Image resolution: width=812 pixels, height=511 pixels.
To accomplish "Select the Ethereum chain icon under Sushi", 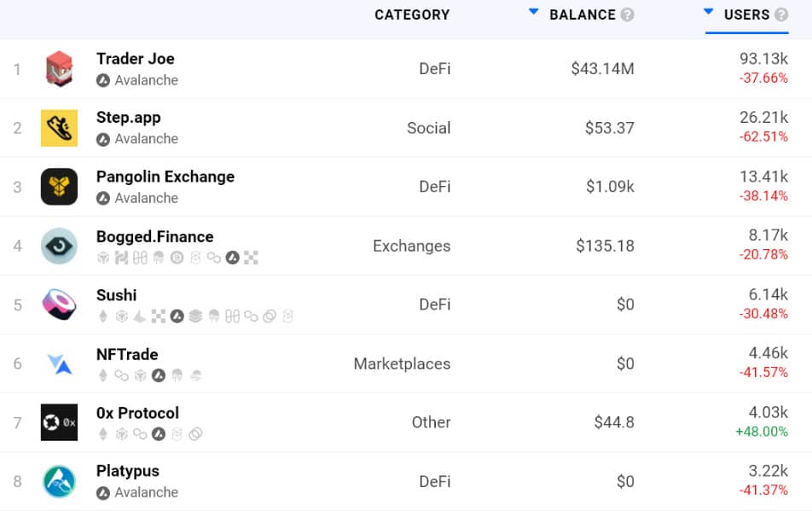I will [x=102, y=316].
